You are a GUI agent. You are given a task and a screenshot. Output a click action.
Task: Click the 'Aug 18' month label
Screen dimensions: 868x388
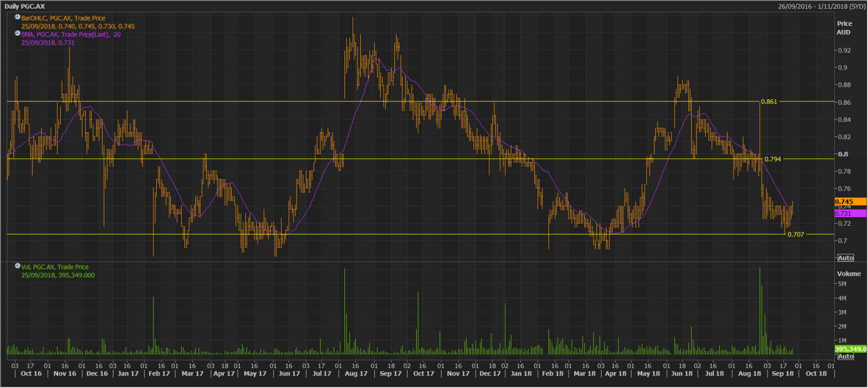click(x=750, y=373)
